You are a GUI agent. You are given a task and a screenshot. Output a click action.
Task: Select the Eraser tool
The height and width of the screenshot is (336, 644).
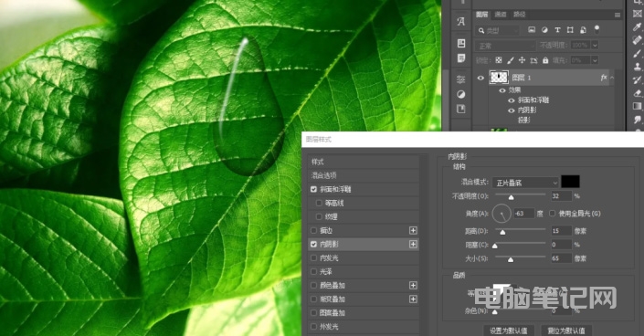point(638,93)
